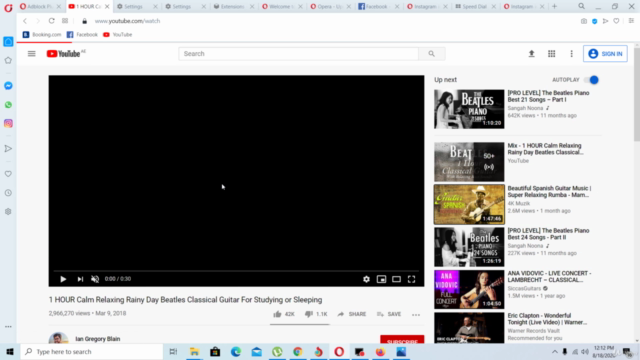Unmute the video speaker icon

(95, 279)
